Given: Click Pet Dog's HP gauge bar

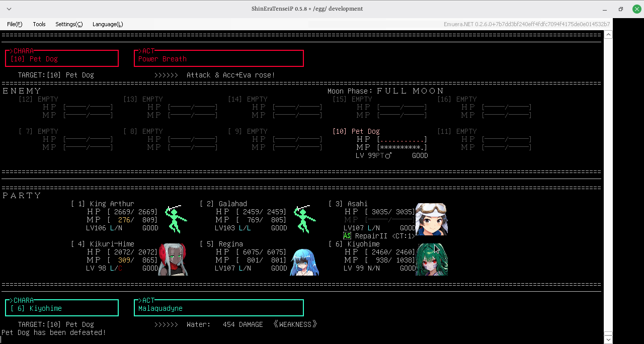Looking at the screenshot, I should point(402,139).
